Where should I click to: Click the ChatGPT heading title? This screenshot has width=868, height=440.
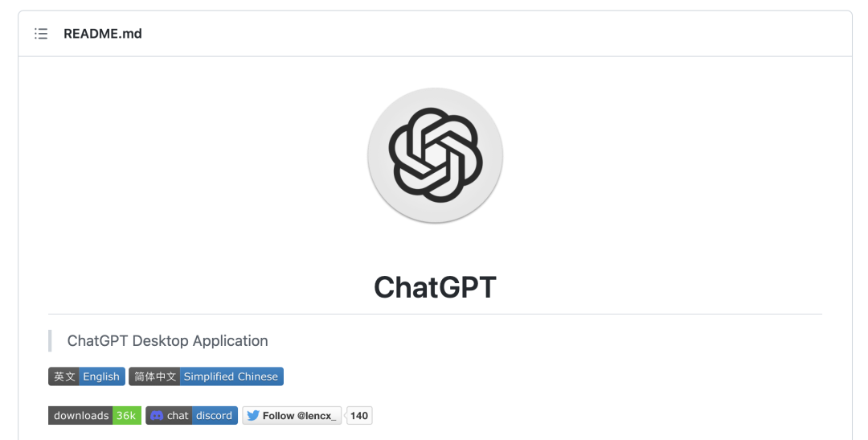coord(435,287)
